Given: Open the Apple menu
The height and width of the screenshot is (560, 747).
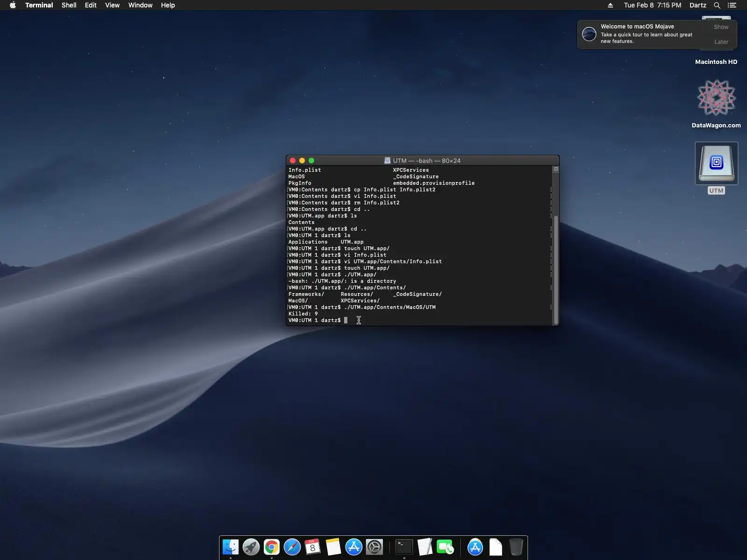Looking at the screenshot, I should click(x=13, y=5).
